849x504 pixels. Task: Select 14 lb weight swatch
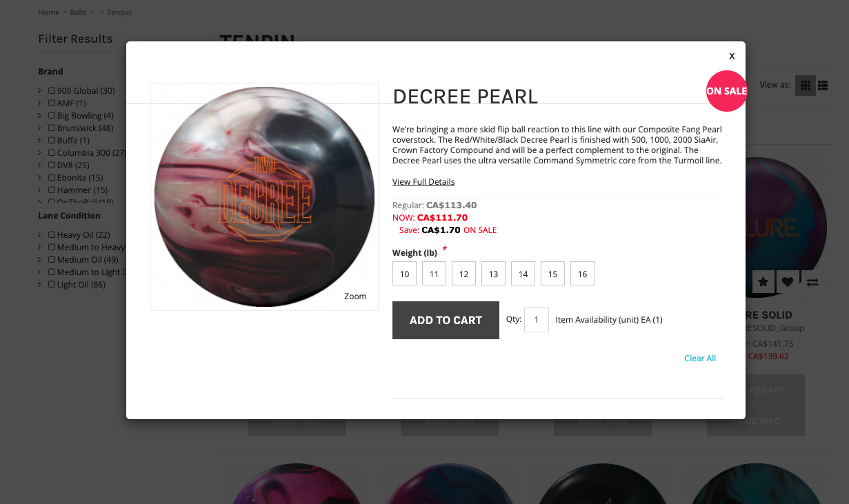coord(523,274)
